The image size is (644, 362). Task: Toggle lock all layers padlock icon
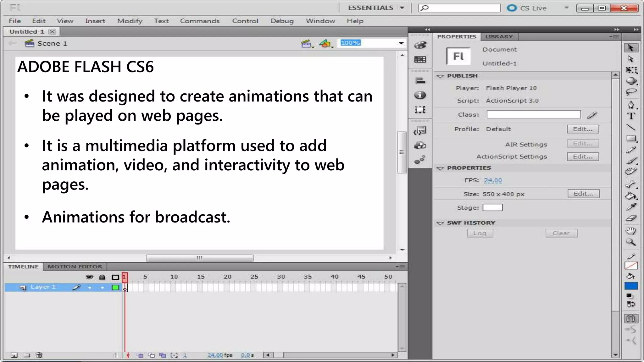click(x=102, y=277)
